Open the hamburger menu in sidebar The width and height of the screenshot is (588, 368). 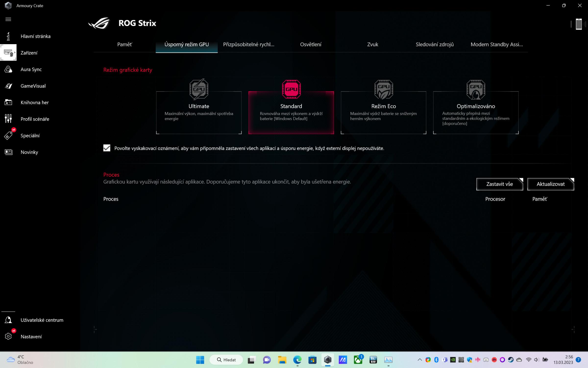[8, 19]
